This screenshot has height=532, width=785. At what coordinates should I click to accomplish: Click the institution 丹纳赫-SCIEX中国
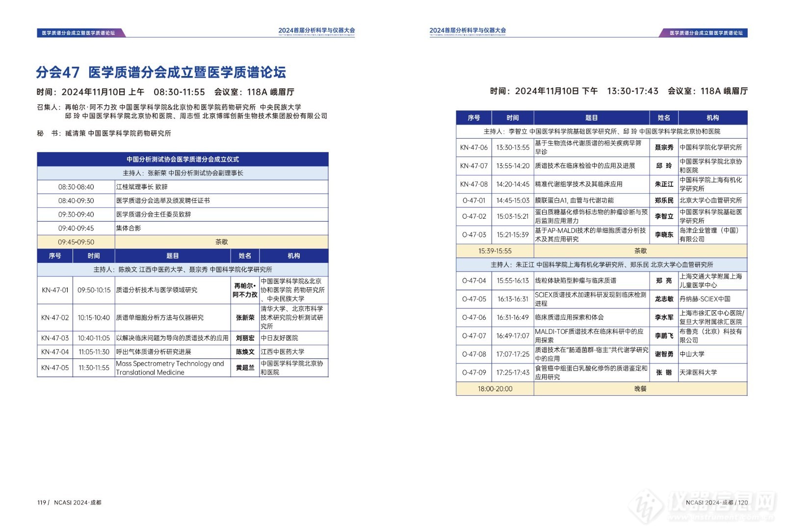coord(705,299)
